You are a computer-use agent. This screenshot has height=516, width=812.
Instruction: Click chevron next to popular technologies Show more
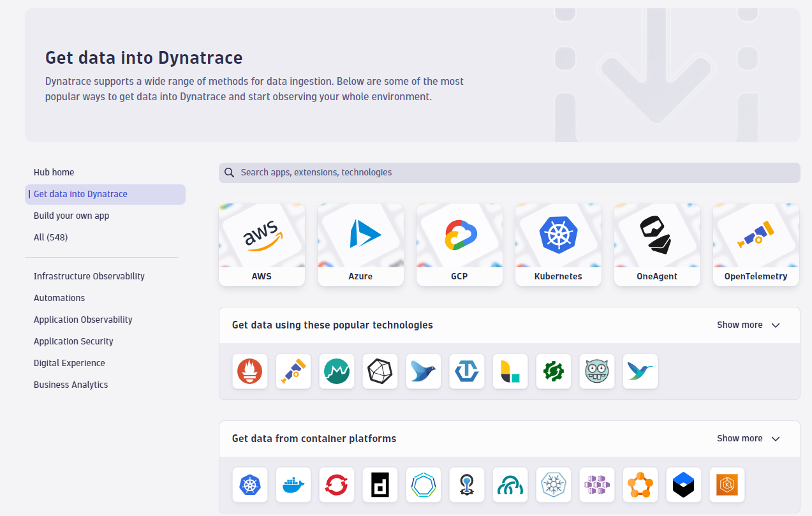coord(776,325)
